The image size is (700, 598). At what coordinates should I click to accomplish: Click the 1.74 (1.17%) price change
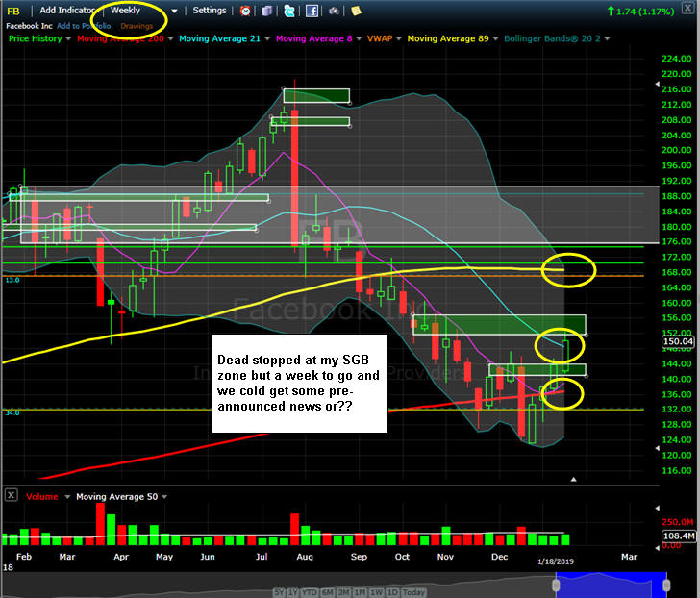[640, 12]
